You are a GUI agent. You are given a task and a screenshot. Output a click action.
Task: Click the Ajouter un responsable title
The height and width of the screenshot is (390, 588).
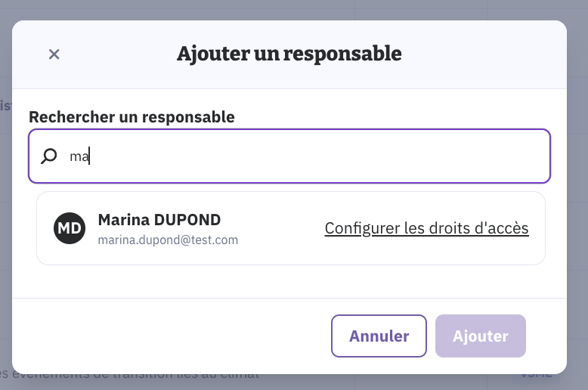click(289, 54)
